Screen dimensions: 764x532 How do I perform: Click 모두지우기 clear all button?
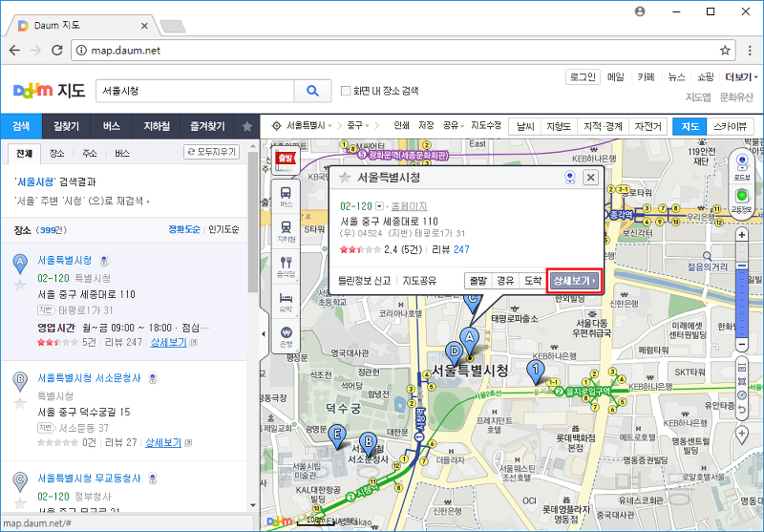click(211, 152)
